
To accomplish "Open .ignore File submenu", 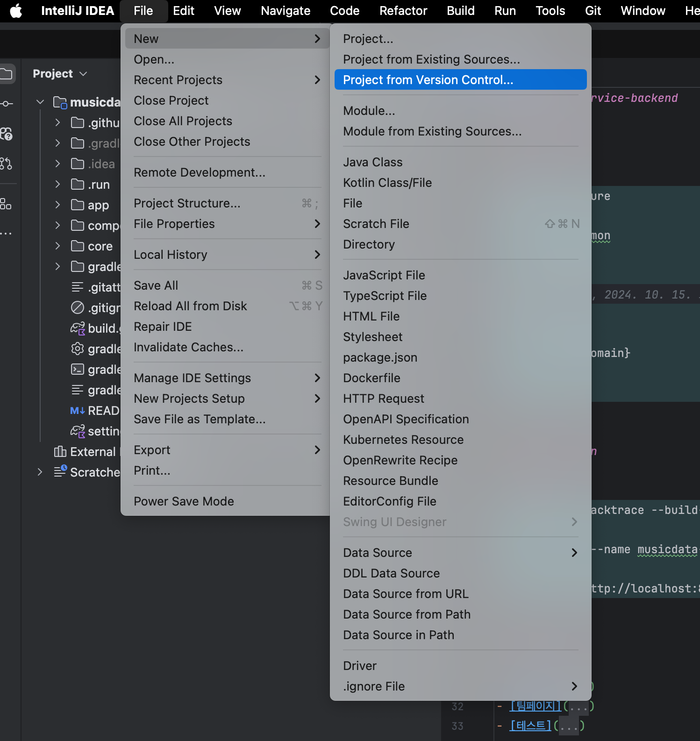I will 461,686.
